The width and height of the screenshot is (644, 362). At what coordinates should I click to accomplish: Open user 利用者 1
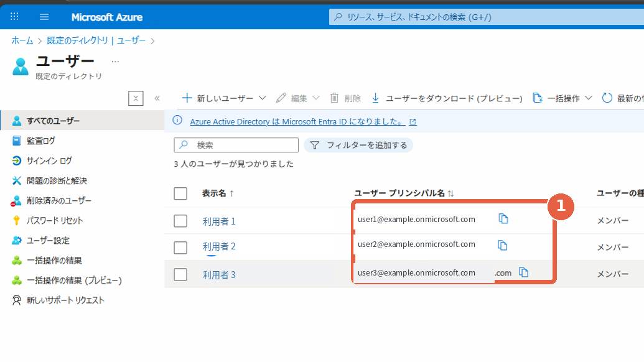tap(219, 221)
